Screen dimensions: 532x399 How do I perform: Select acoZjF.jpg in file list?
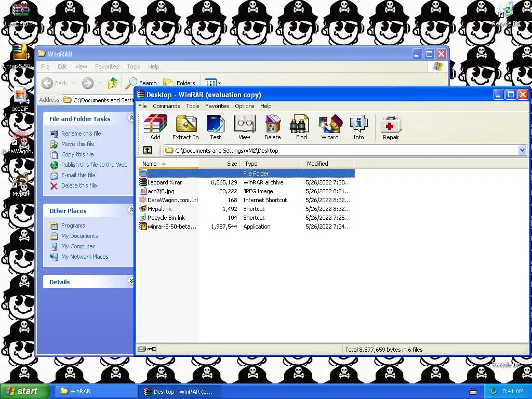click(246, 191)
